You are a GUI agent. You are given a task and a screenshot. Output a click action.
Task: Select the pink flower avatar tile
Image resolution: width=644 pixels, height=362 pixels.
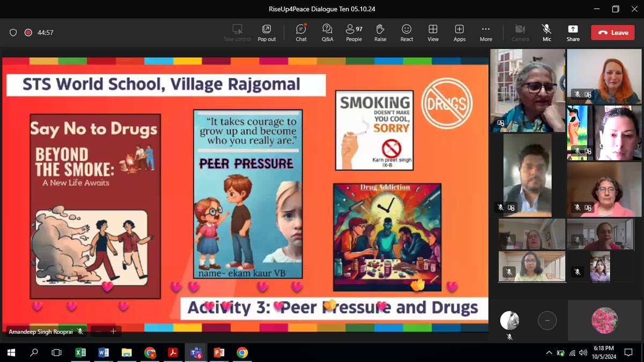point(604,321)
